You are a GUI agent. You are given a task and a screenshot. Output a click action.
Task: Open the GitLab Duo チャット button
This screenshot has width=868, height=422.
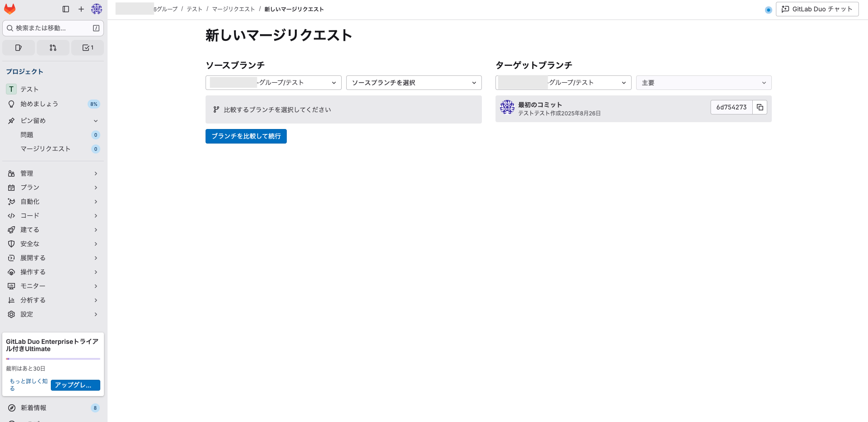coord(817,9)
